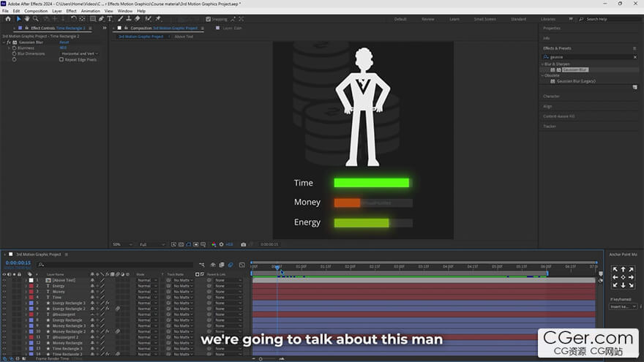
Task: Open the viewer resolution Full dropdown
Action: (149, 244)
